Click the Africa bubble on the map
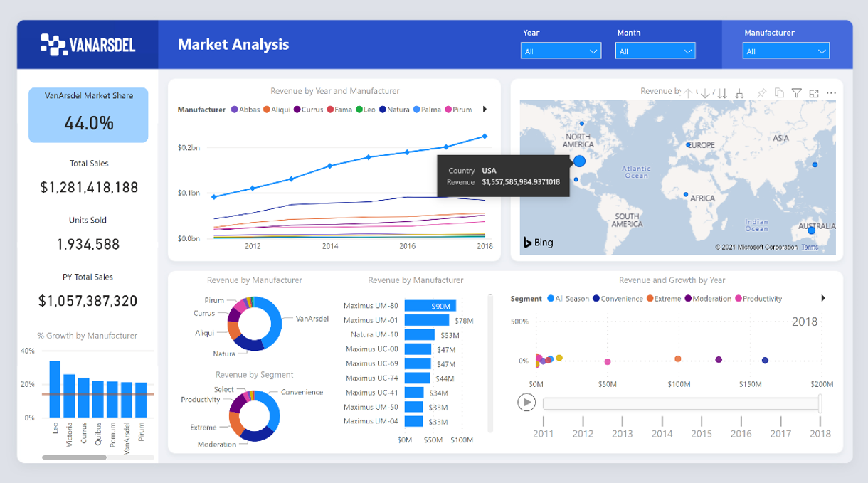The image size is (868, 483). 686,194
